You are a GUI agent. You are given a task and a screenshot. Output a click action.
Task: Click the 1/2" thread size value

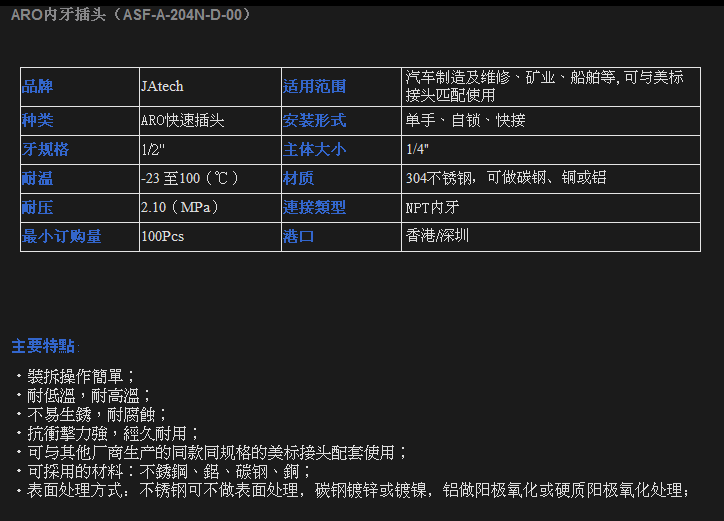[x=153, y=149]
